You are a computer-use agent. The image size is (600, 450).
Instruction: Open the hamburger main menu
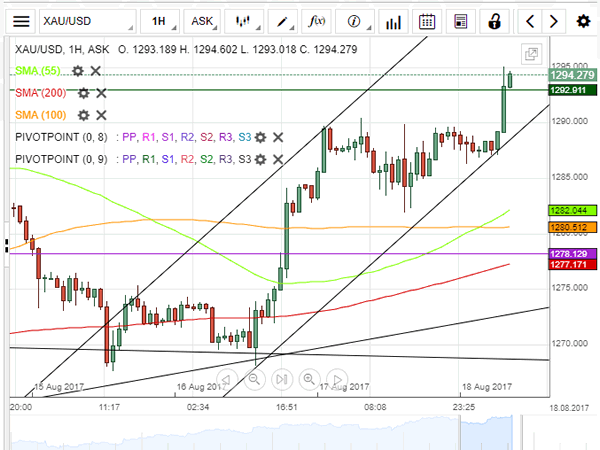tap(21, 20)
